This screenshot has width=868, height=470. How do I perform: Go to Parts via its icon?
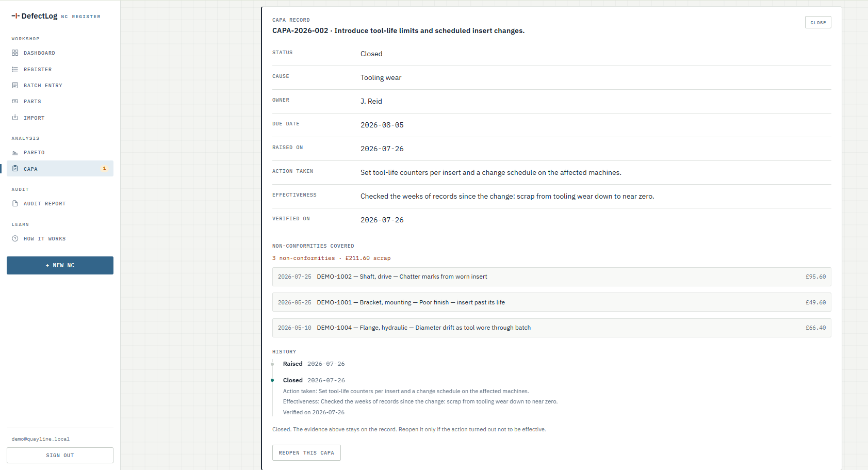pyautogui.click(x=15, y=101)
